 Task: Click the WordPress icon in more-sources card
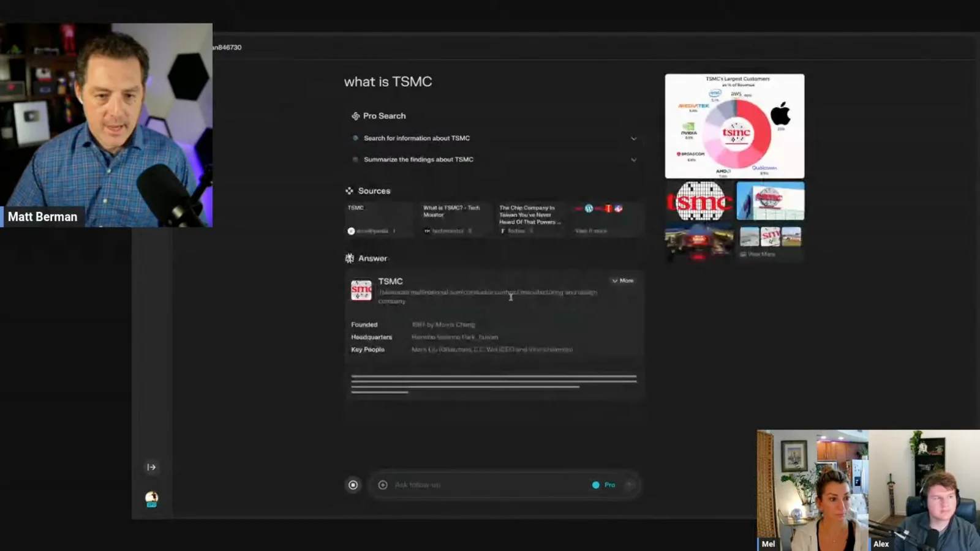[589, 209]
